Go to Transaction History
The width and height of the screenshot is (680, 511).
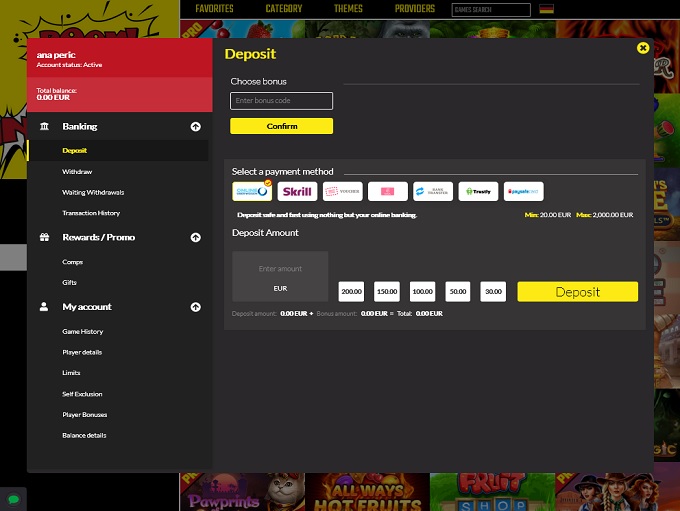point(91,213)
